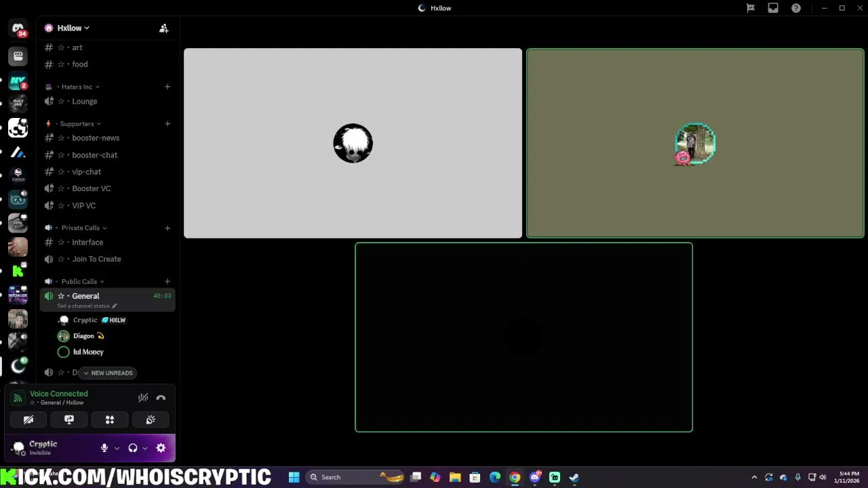Open the Interface channel
The image size is (868, 488).
107,242
